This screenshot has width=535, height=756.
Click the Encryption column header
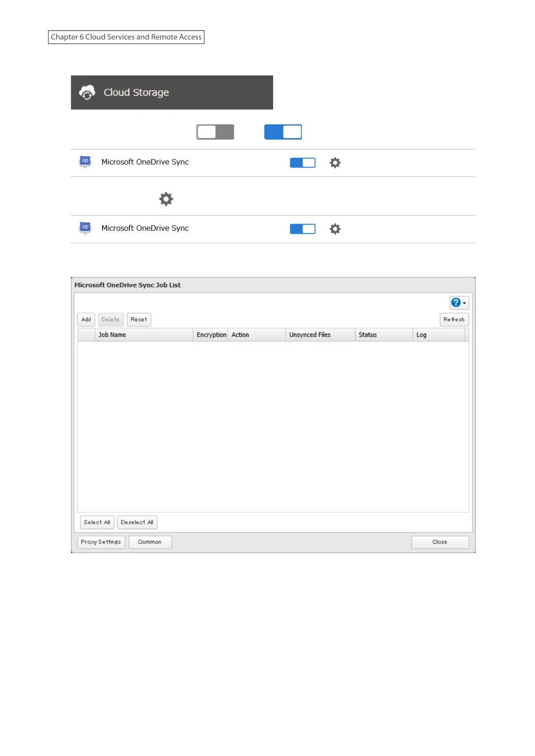coord(211,335)
